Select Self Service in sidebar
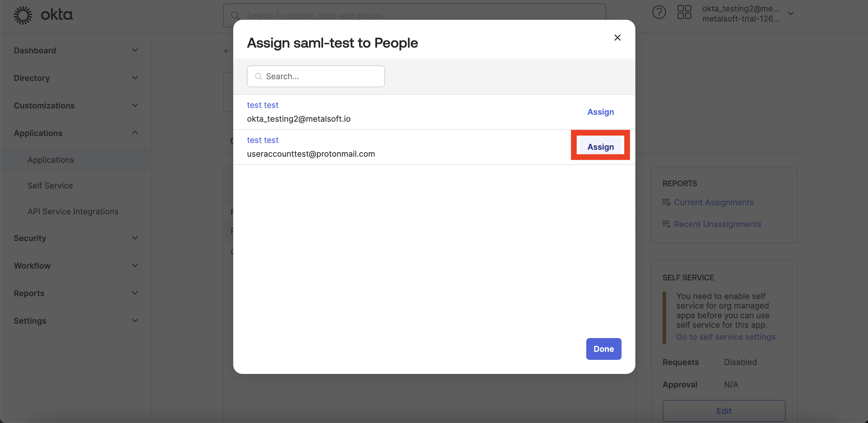The image size is (868, 423). pos(50,186)
